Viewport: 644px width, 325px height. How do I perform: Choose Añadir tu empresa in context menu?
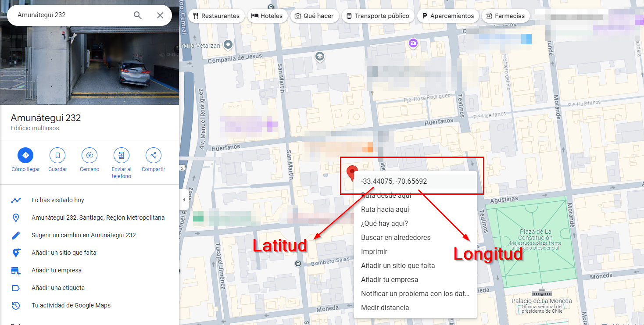(x=415, y=280)
